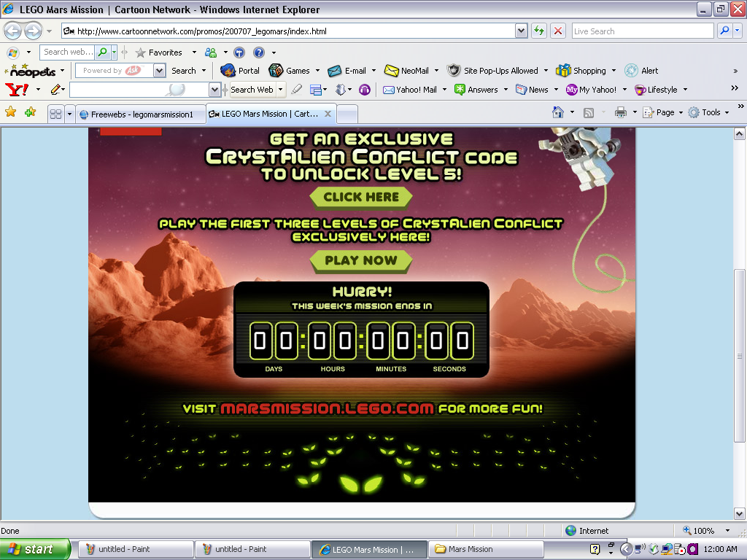Click the Windows start button
This screenshot has width=747, height=560.
(x=35, y=549)
